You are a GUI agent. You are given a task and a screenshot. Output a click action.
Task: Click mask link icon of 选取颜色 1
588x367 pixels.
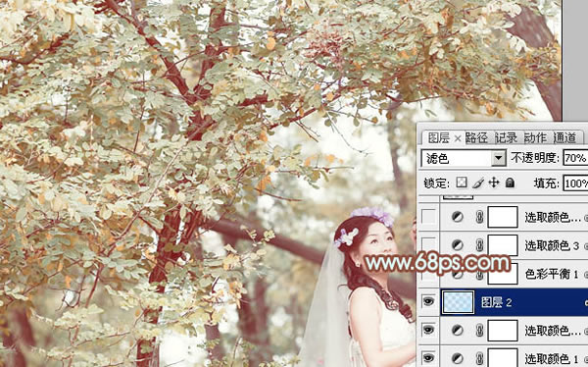point(479,359)
